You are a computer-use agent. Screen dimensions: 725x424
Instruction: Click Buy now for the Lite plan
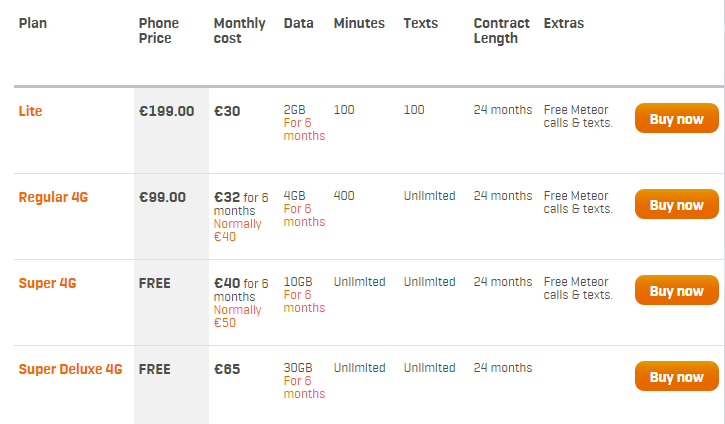(676, 118)
